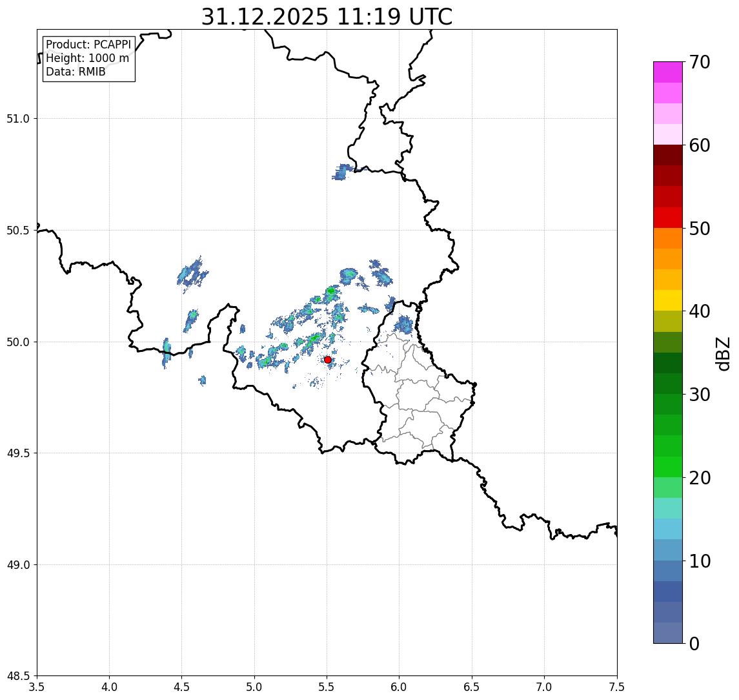Viewport: 739px width, 700px height.
Task: Click the longitude axis label 7.0
Action: click(544, 687)
